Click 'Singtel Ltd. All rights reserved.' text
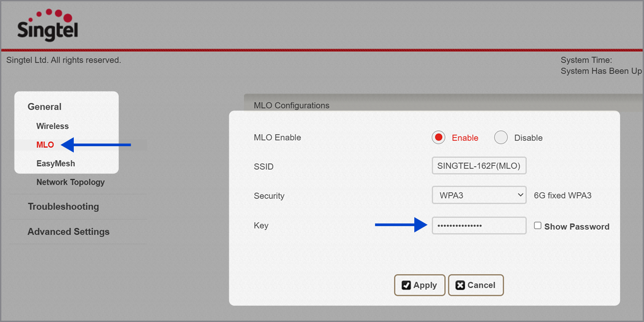The height and width of the screenshot is (322, 644). click(x=64, y=60)
